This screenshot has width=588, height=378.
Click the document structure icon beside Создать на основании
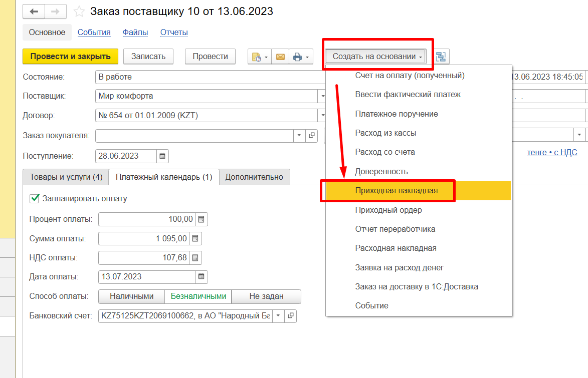(x=442, y=57)
